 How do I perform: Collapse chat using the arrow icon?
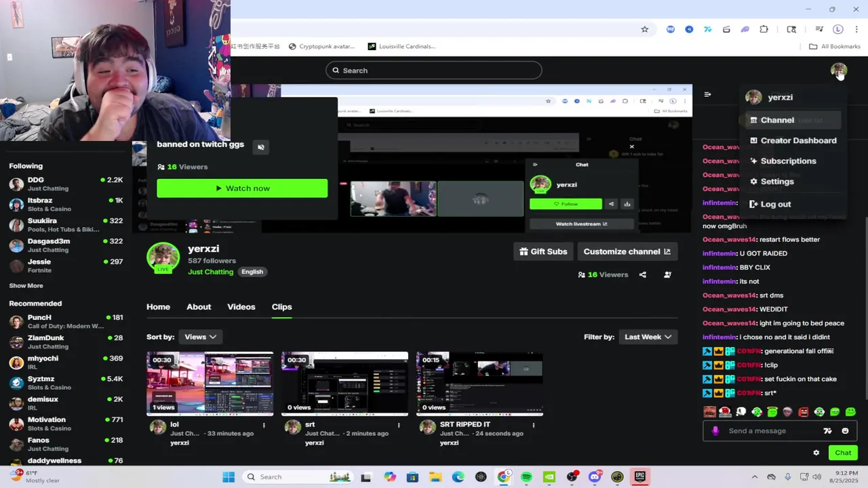707,94
